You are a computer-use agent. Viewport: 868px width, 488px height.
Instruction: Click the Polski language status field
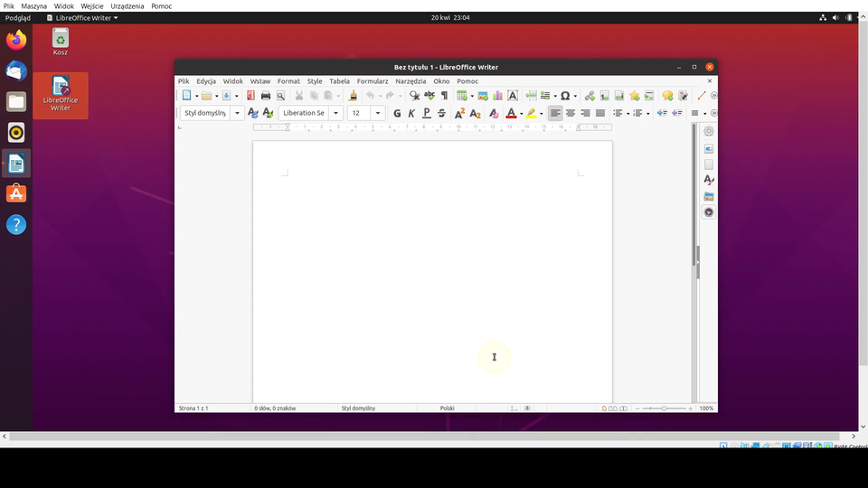tap(447, 408)
